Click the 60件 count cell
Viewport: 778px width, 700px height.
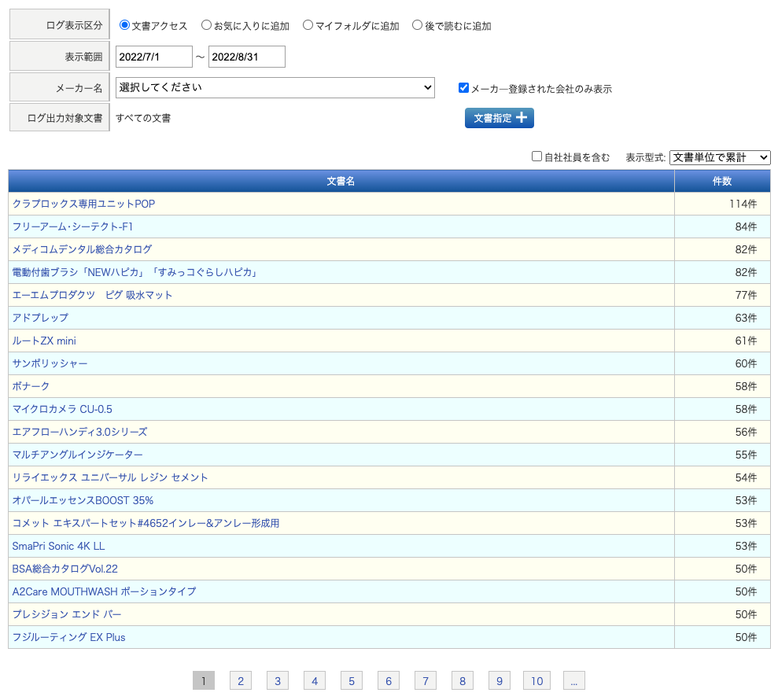(x=722, y=363)
